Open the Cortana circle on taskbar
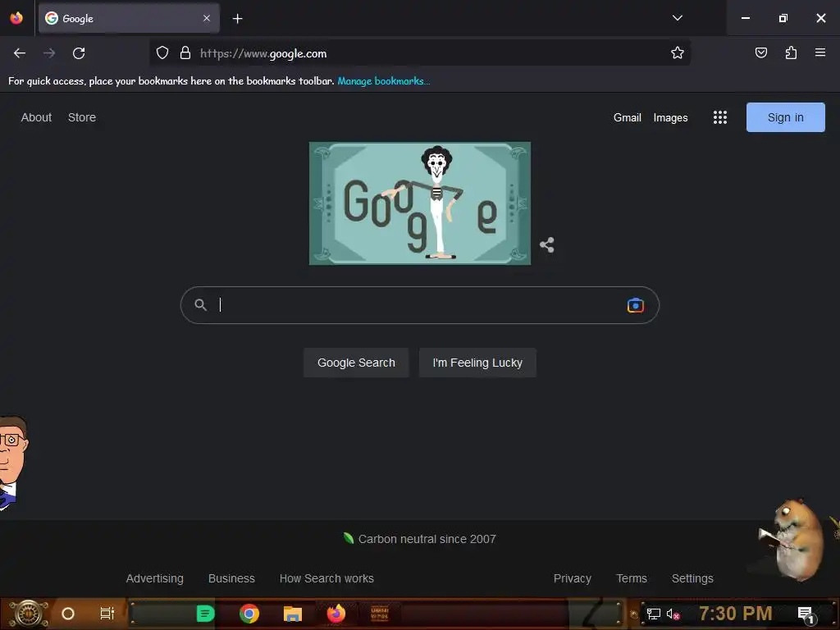Screen dimensions: 840x630 pyautogui.click(x=68, y=614)
